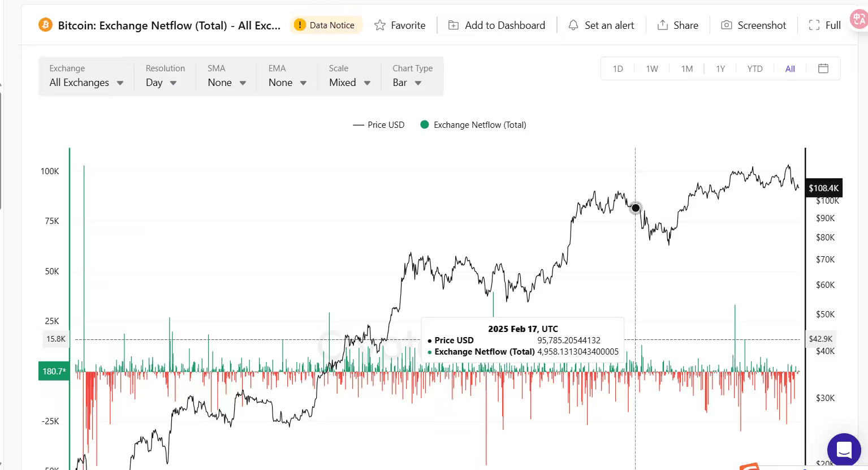The width and height of the screenshot is (868, 470).
Task: Open the chat support bubble
Action: [x=844, y=450]
